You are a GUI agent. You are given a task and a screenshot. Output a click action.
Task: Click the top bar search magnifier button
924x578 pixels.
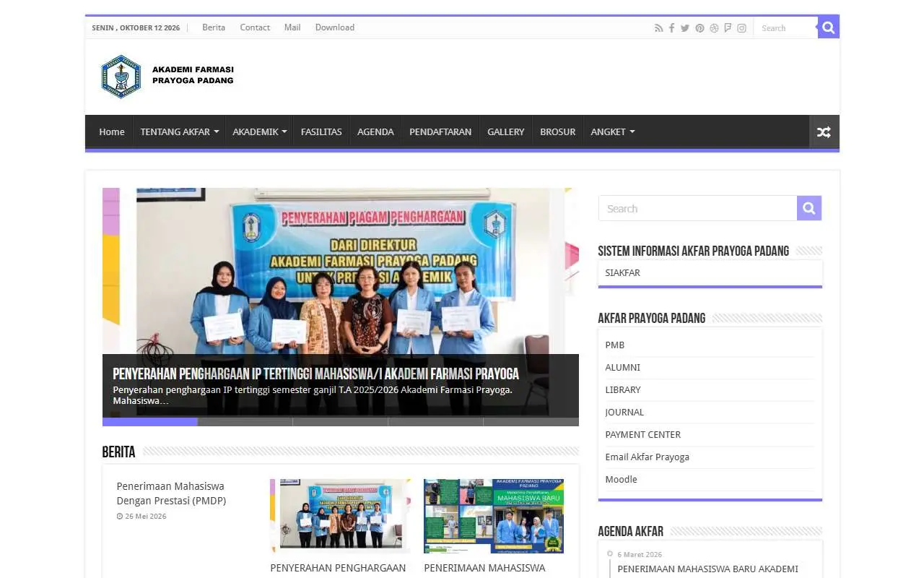(829, 27)
